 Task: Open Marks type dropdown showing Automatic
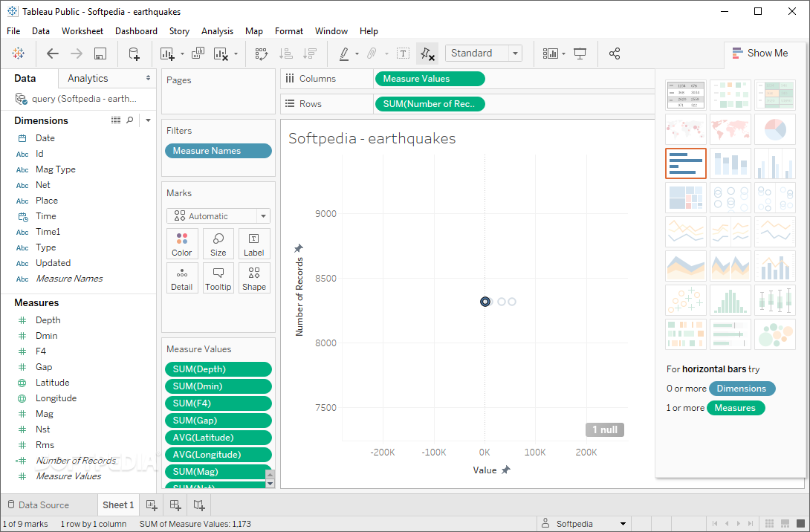point(218,216)
